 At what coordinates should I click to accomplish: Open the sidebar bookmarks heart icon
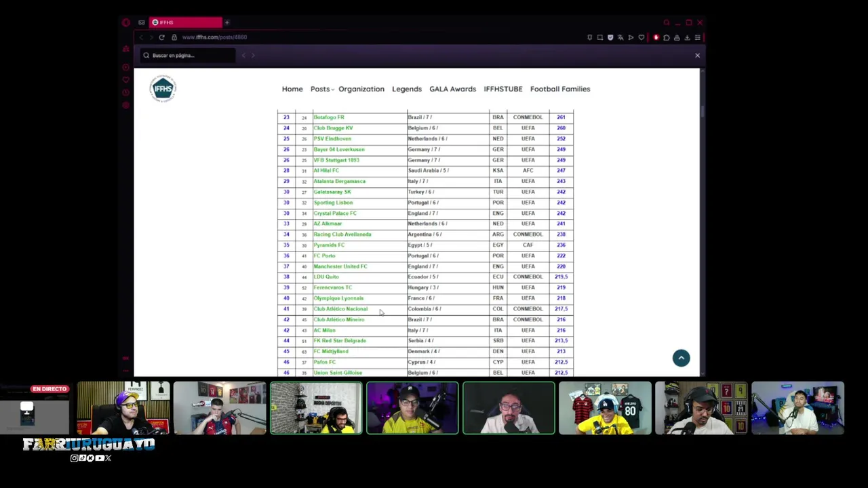126,80
